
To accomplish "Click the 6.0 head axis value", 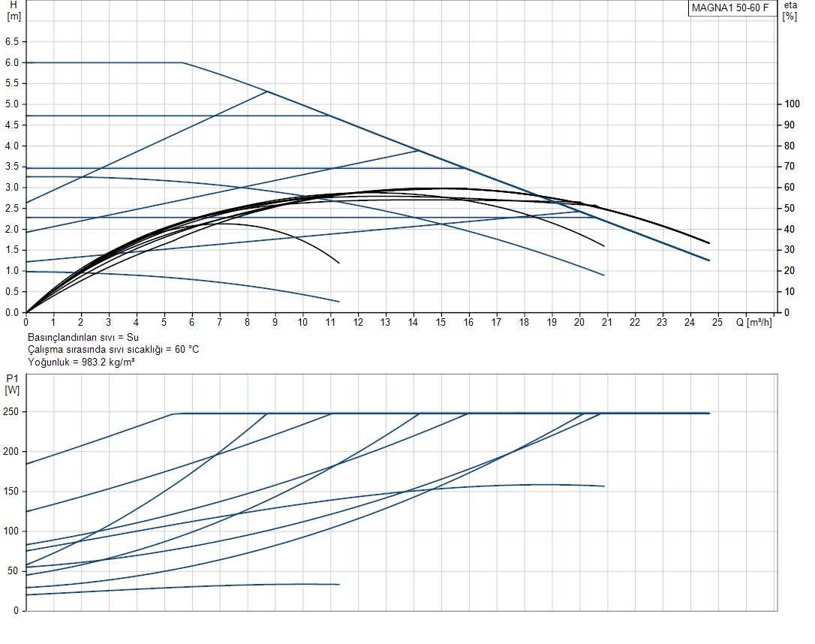I will pyautogui.click(x=12, y=62).
